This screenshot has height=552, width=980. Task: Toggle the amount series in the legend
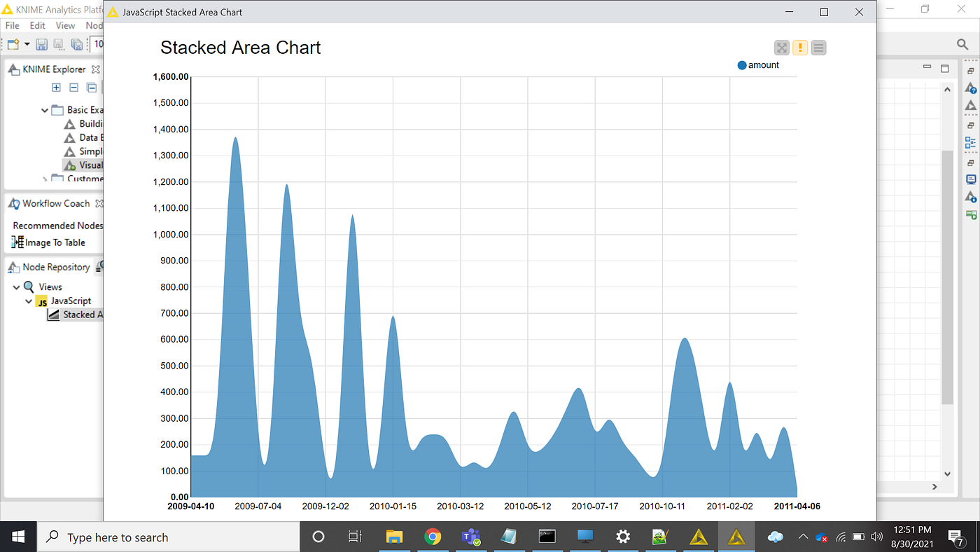click(x=764, y=64)
